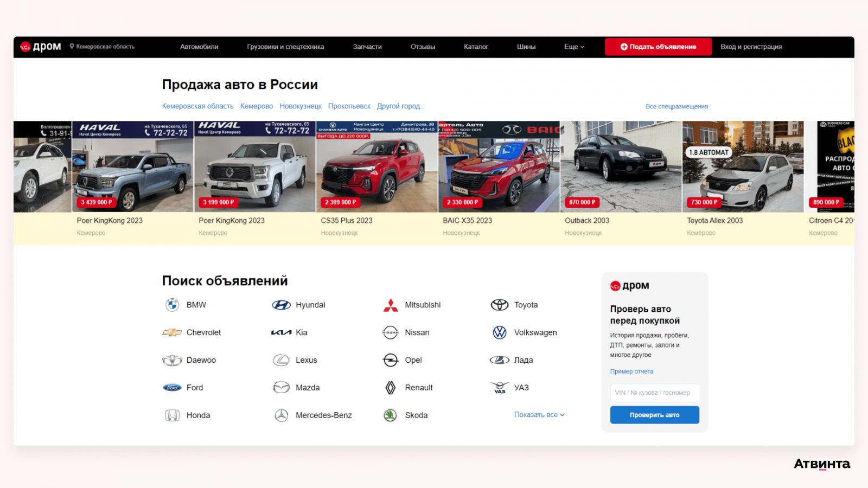Screen dimensions: 868x488
Task: Click the 2 399 900 ₽ price tag
Action: tap(341, 202)
